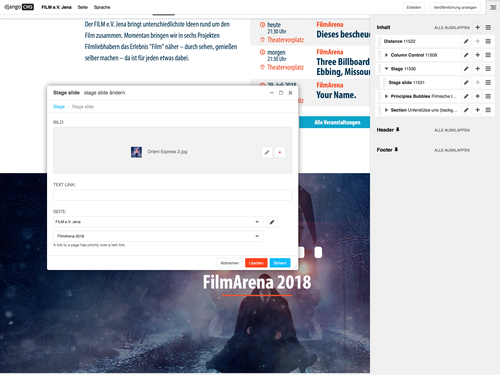Edit the selected image file with pencil icon
Viewport: 500px width, 375px height.
[267, 152]
